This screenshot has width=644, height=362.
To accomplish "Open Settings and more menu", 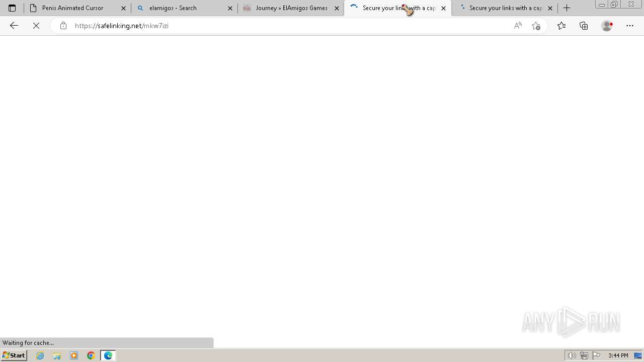I will coord(630,26).
